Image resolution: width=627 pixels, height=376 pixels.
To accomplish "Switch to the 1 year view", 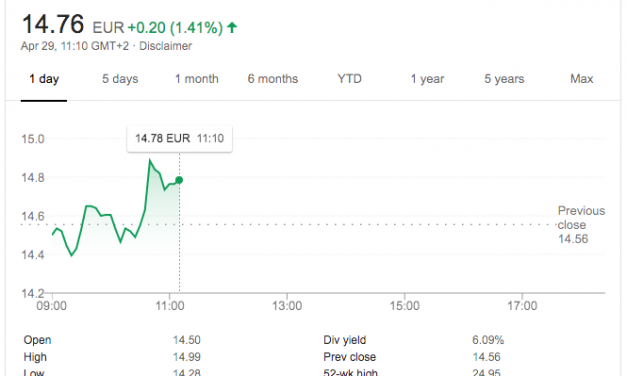I will click(x=427, y=79).
